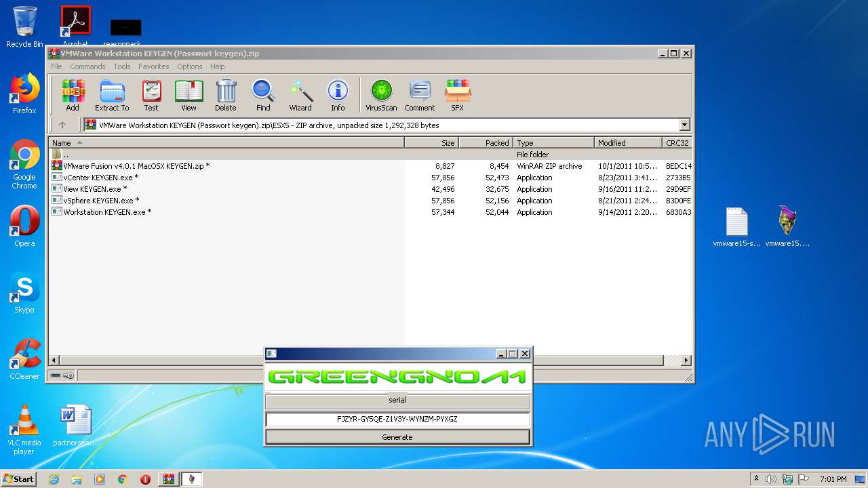Open Acrobat Reader desktop shortcut
The image size is (868, 488).
click(75, 26)
